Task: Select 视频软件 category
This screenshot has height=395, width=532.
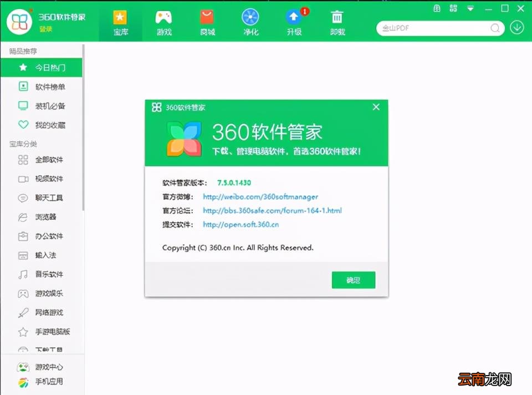Action: (x=41, y=179)
